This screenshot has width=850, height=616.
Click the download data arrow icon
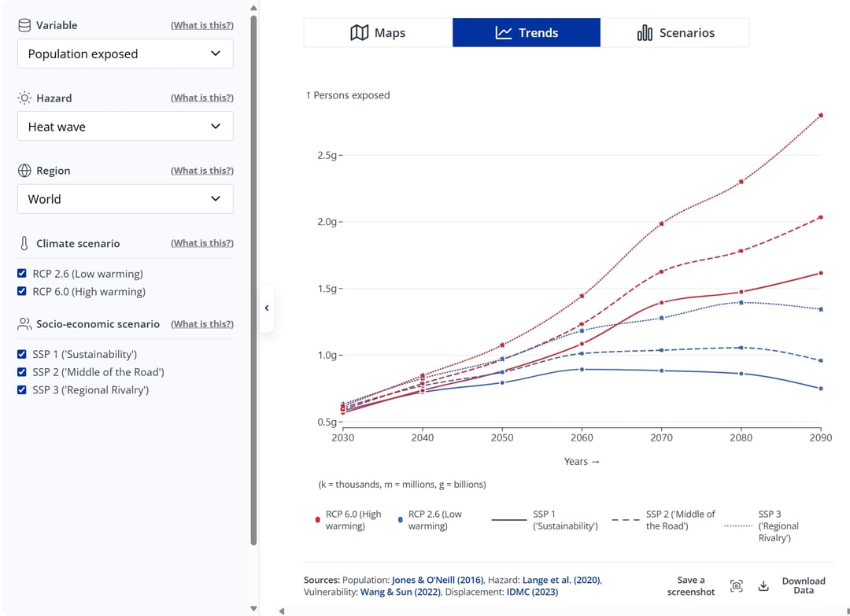click(x=763, y=585)
